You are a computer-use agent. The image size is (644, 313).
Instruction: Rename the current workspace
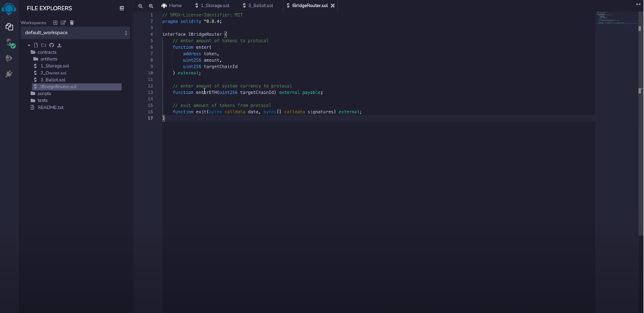click(x=63, y=23)
